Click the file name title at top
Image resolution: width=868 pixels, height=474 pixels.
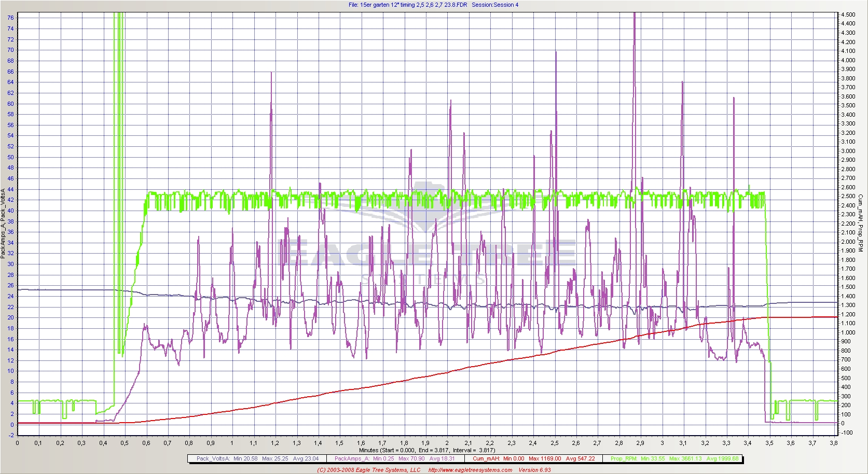[408, 5]
